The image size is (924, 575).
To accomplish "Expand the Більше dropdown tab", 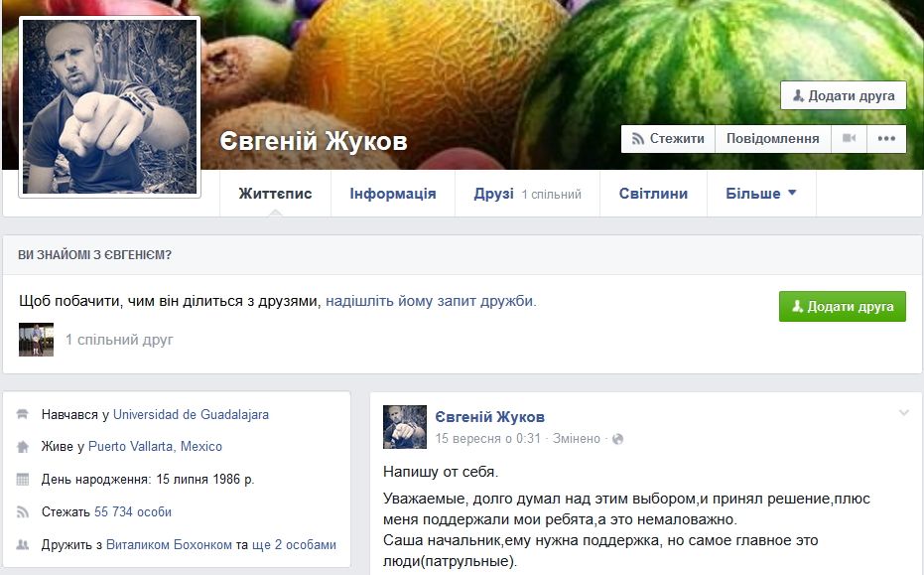I will pyautogui.click(x=761, y=194).
